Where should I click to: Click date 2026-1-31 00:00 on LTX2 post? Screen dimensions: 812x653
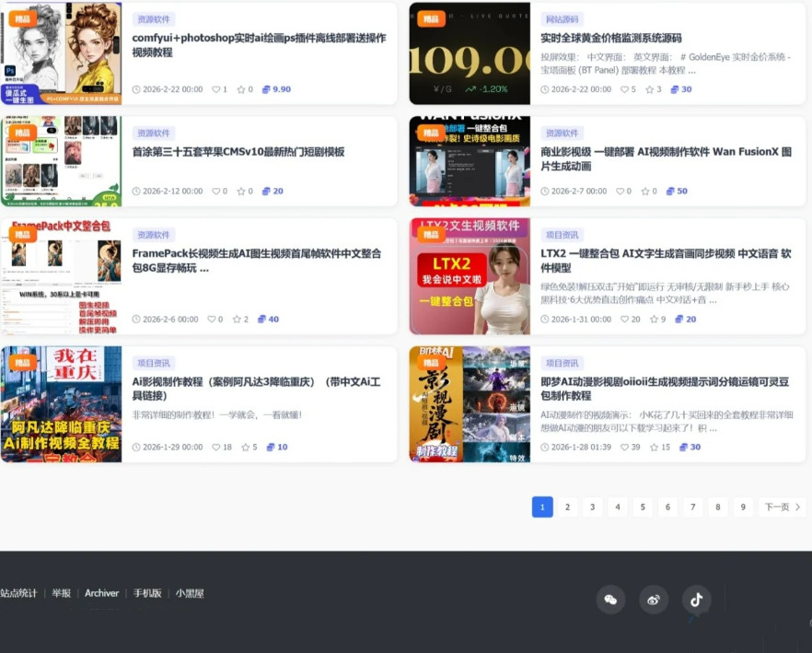581,319
